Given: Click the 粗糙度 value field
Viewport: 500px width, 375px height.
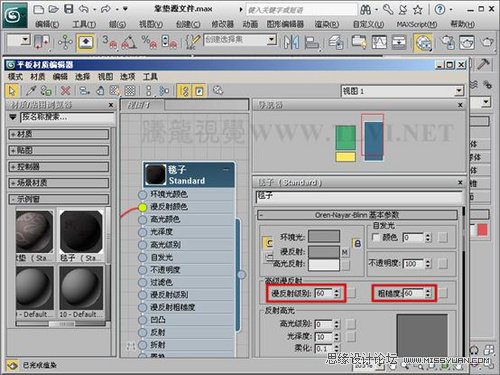Looking at the screenshot, I should pos(414,293).
